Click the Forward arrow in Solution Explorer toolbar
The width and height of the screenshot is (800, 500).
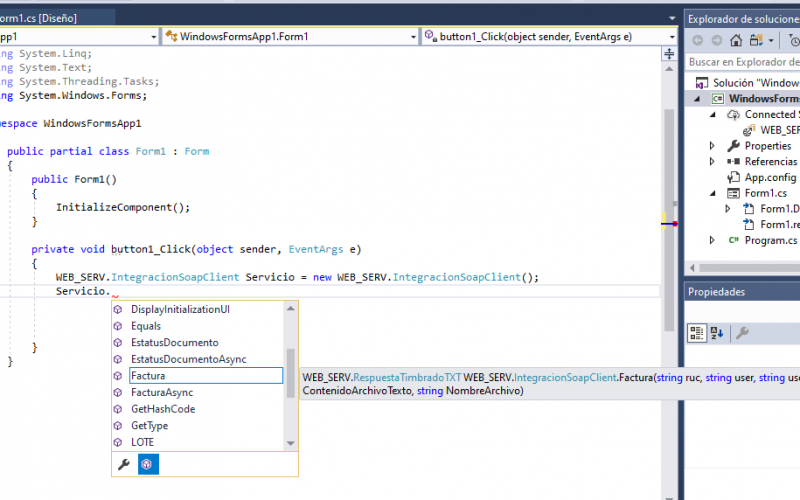[716, 41]
